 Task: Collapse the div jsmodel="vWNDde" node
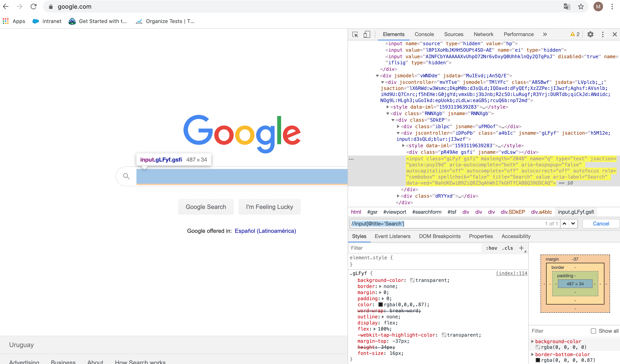tap(377, 76)
